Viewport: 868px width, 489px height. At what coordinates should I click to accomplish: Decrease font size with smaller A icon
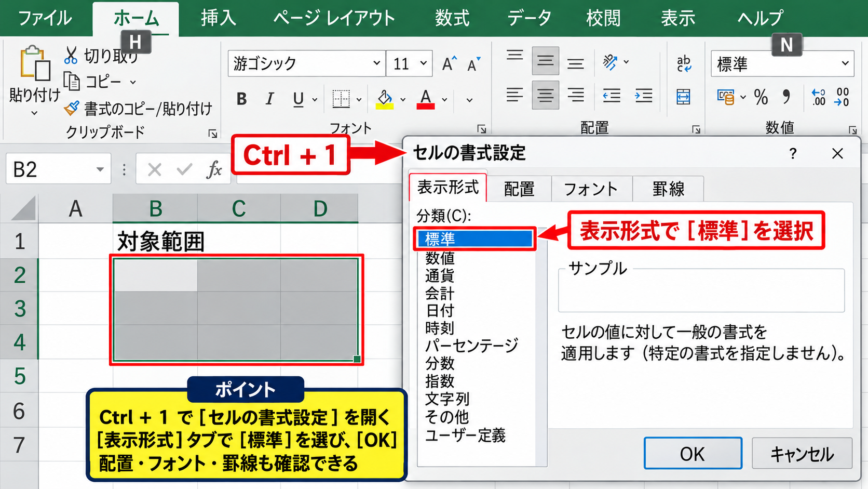[x=473, y=64]
